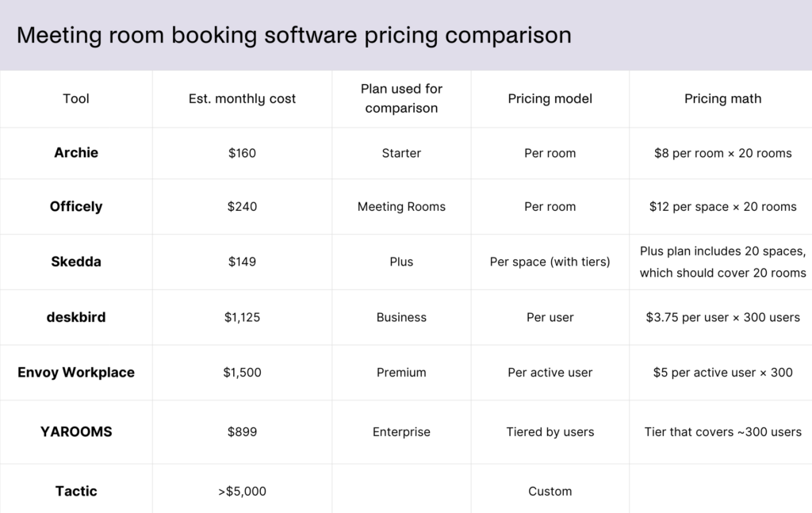Click the Skedda tool name
Viewport: 812px width, 513px height.
tap(76, 262)
